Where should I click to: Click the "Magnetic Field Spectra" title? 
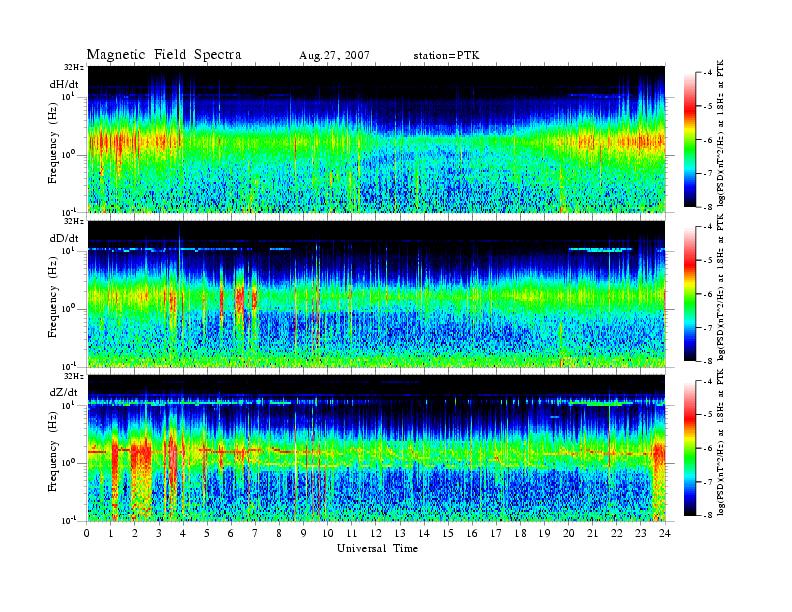pos(164,55)
